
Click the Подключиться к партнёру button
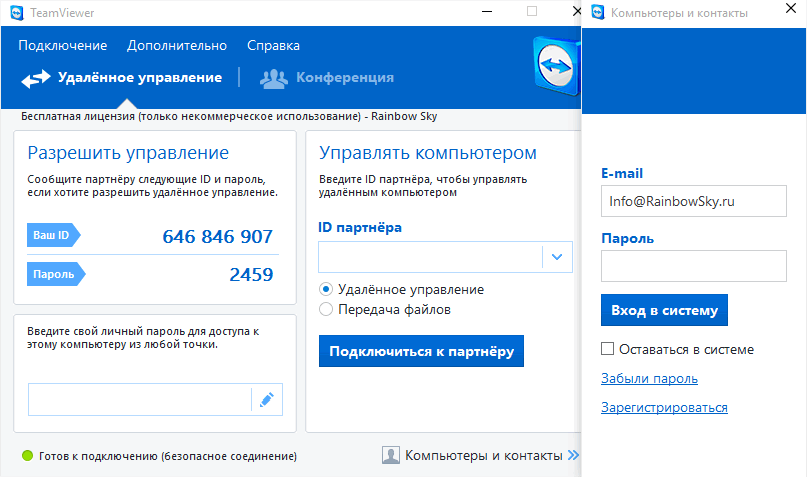(x=422, y=351)
